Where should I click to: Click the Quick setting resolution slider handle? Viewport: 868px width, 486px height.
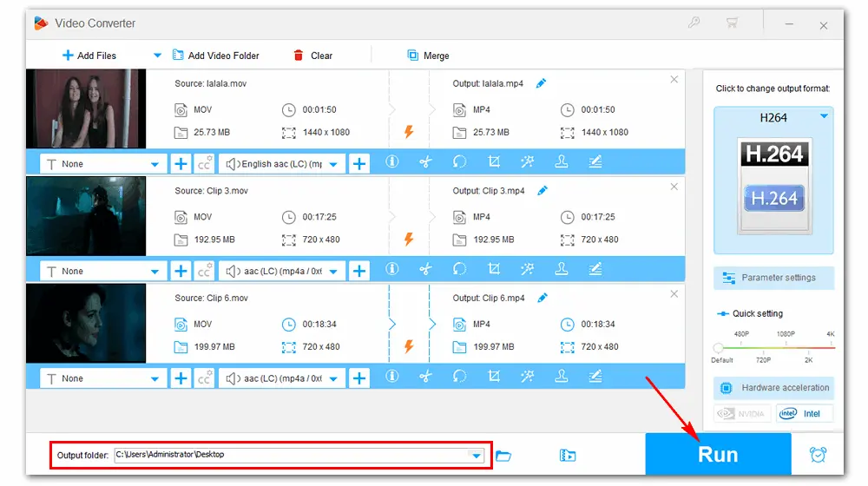pos(718,348)
